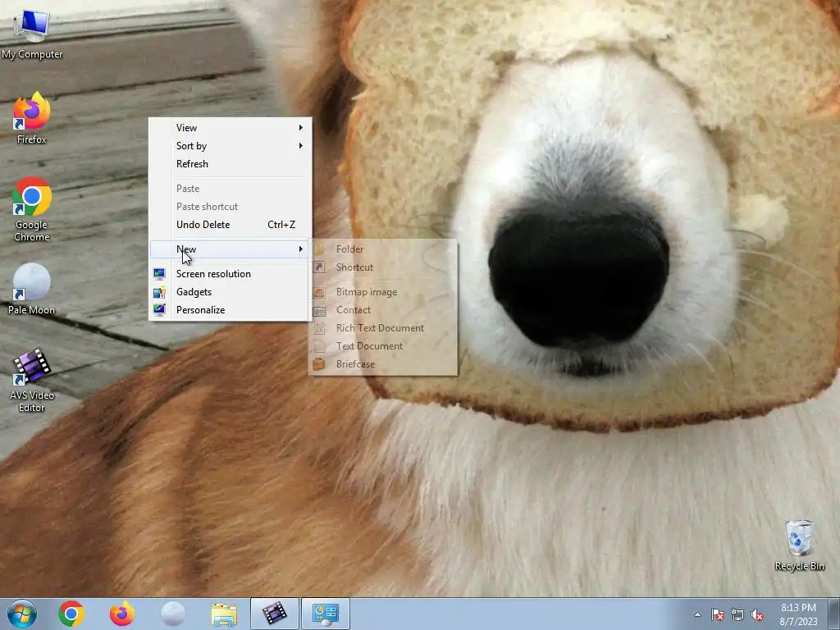Viewport: 840px width, 630px height.
Task: Open the Action Center flag tray icon
Action: pos(717,614)
